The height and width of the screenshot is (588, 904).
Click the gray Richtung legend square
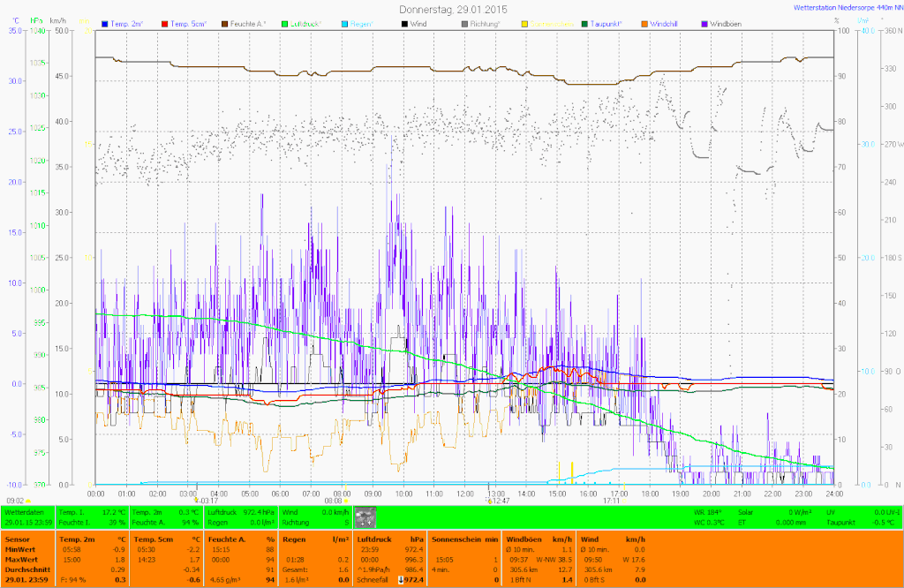pos(463,23)
